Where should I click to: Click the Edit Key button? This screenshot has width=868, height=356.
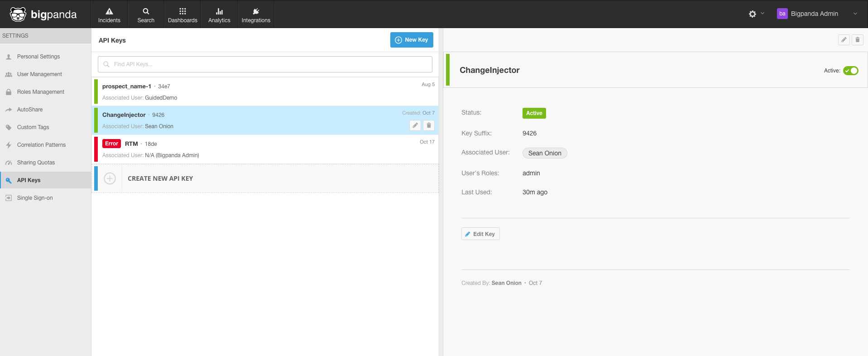(480, 234)
